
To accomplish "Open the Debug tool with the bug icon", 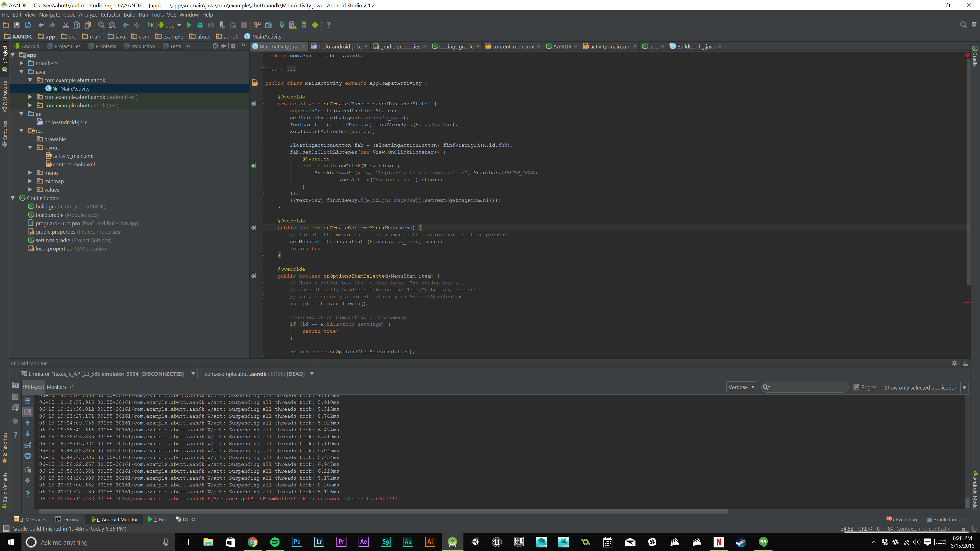I will point(200,25).
